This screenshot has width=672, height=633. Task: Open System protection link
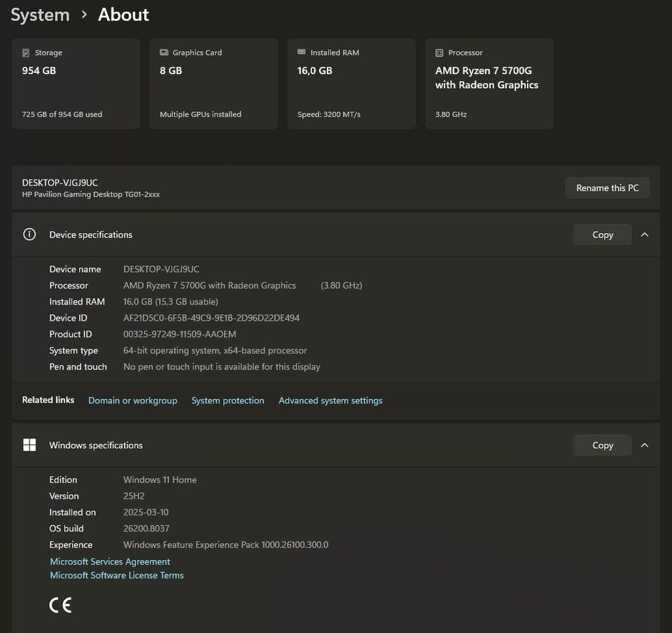(227, 401)
